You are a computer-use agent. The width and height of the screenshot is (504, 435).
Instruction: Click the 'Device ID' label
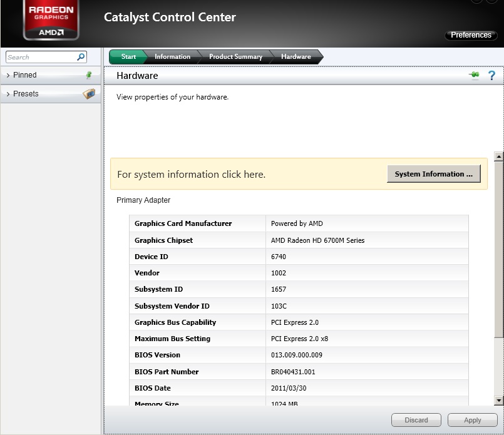click(151, 257)
